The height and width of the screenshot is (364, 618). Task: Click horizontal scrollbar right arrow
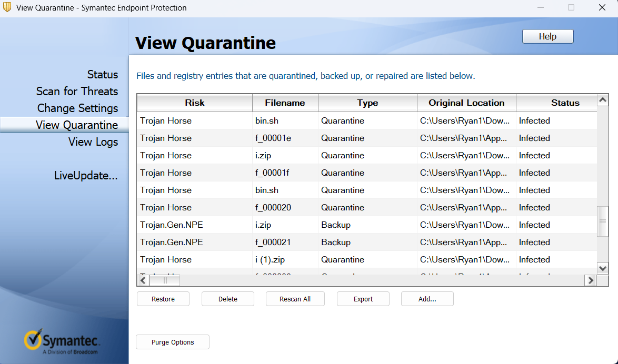(x=591, y=280)
